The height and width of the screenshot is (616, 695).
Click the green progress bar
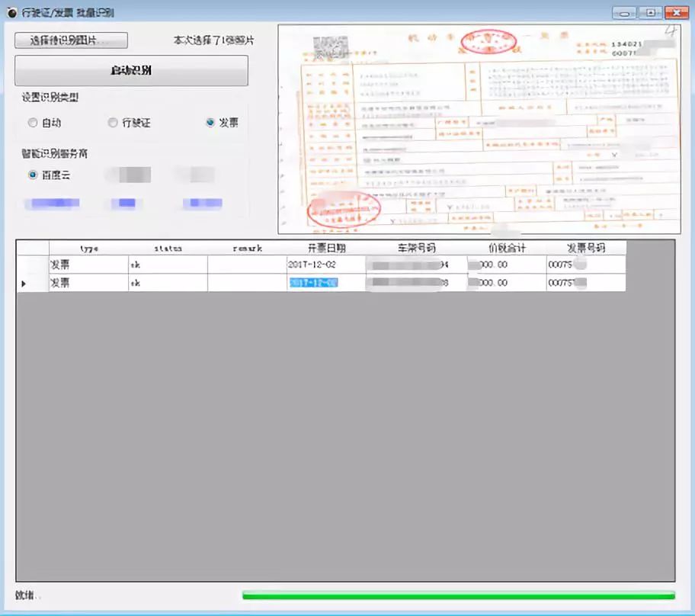coord(458,595)
